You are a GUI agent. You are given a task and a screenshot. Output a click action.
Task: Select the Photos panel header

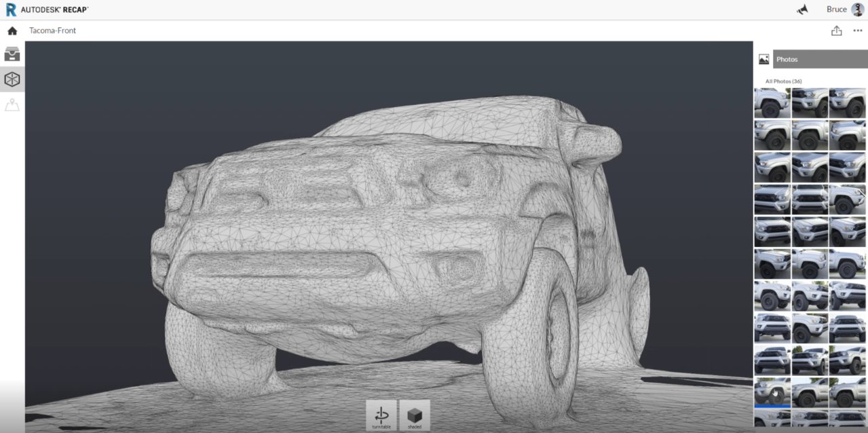(x=820, y=59)
